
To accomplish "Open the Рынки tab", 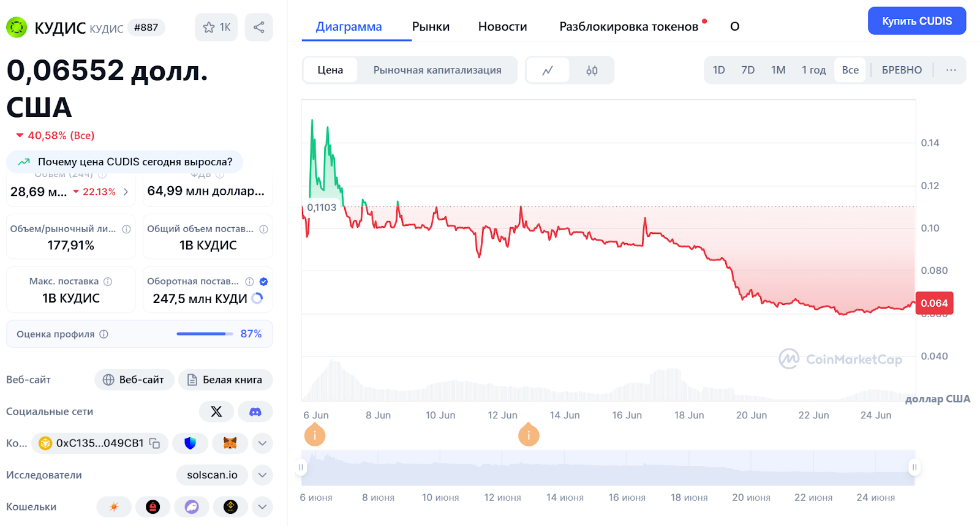I will coord(431,26).
